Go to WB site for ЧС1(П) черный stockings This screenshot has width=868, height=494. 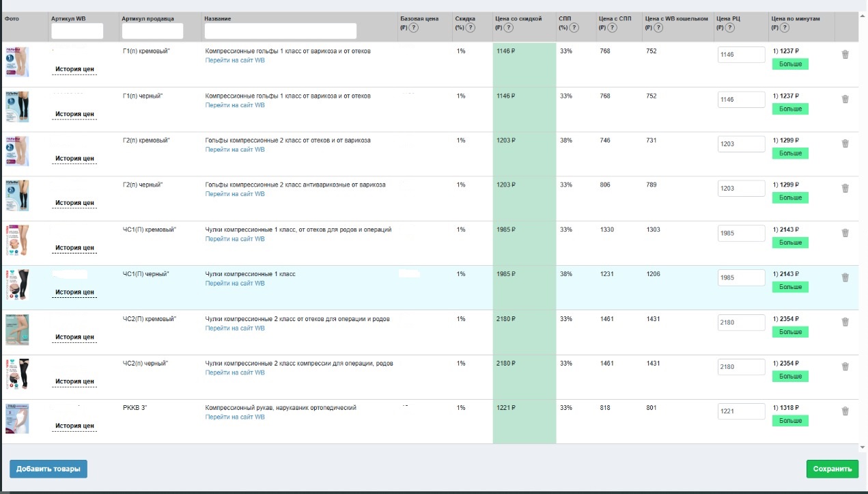coord(235,284)
